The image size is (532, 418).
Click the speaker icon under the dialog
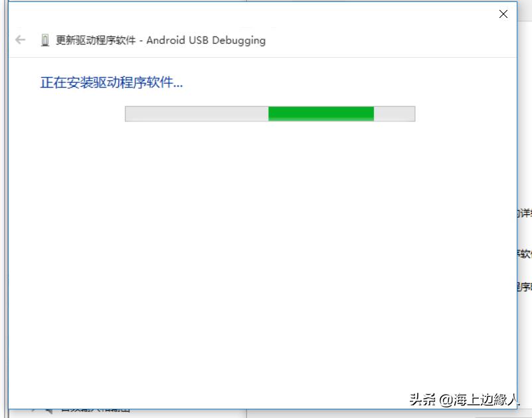tap(49, 411)
